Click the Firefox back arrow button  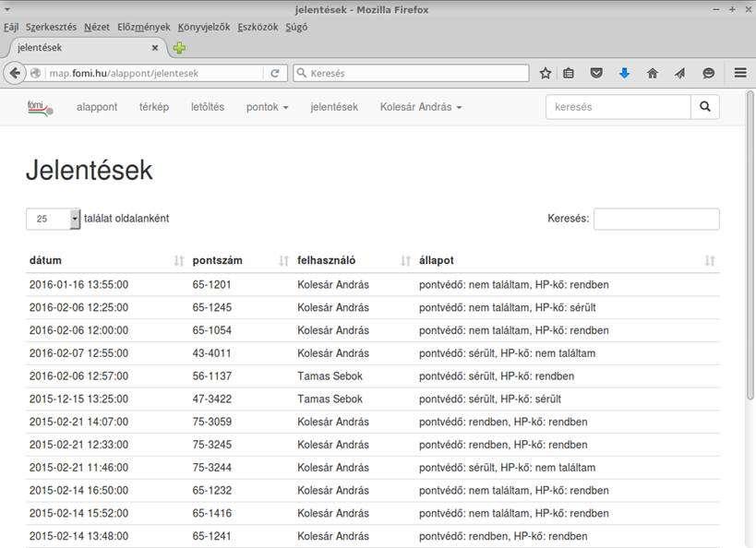tap(15, 73)
